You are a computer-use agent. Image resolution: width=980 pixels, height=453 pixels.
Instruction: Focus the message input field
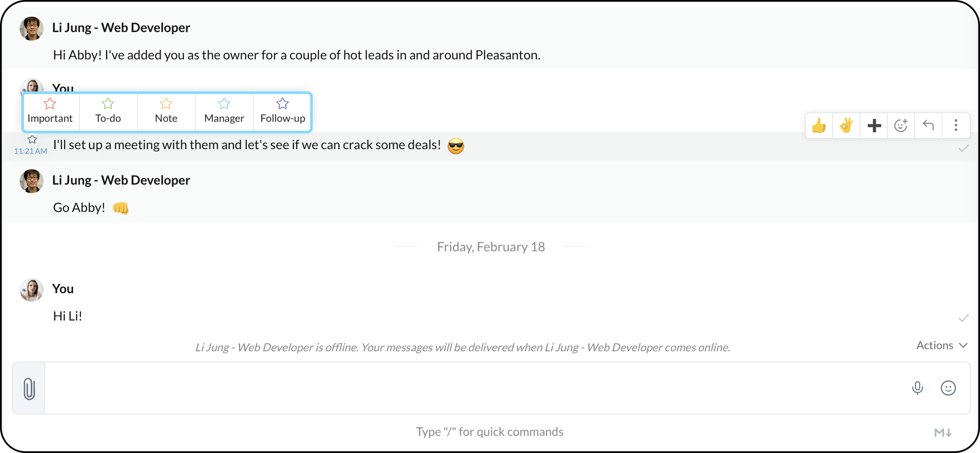click(476, 388)
